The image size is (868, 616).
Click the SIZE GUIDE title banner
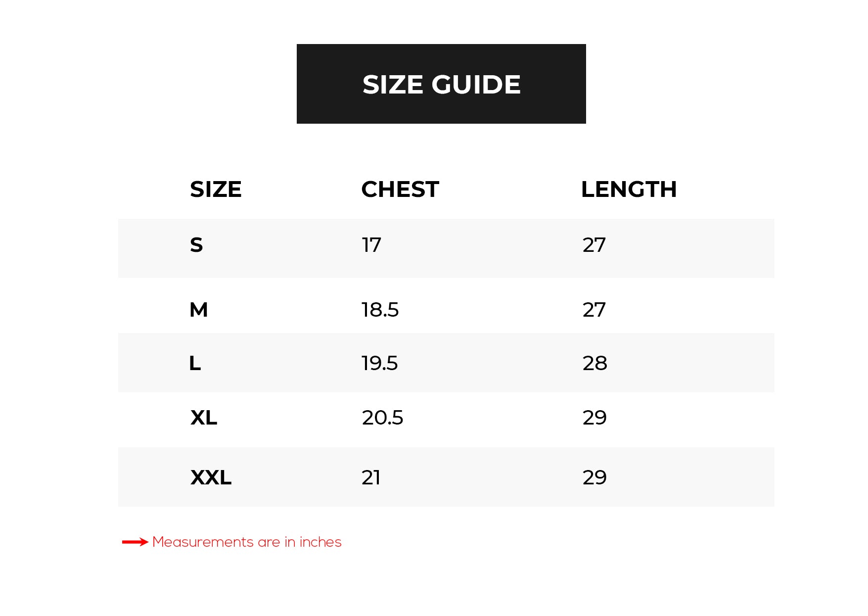click(x=441, y=84)
